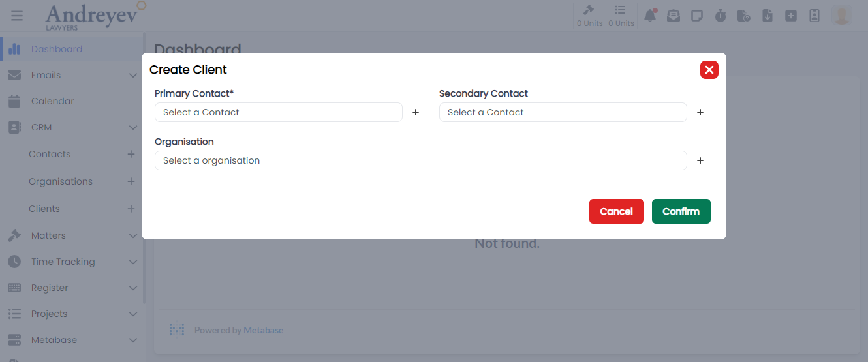Add a new primary contact with the plus icon

416,112
